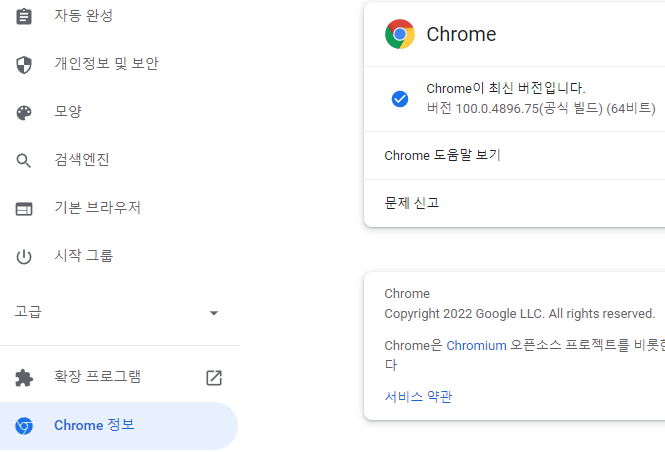Open the Chromium link
The width and height of the screenshot is (665, 452).
tap(476, 346)
